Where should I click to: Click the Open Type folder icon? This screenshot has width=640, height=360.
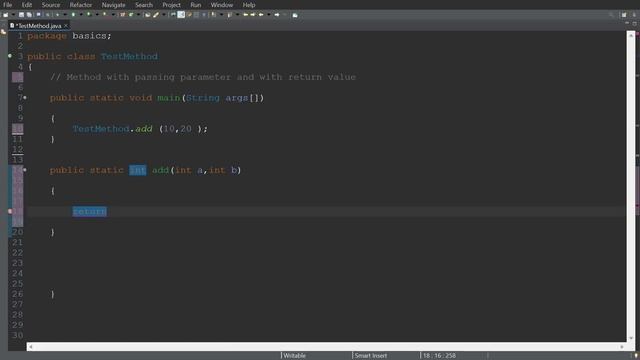147,15
